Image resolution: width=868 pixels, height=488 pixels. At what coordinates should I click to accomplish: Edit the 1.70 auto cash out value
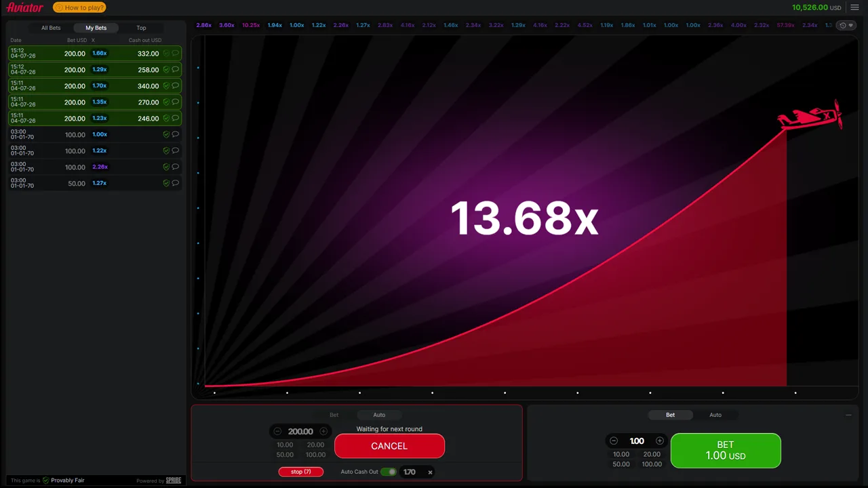coord(410,472)
